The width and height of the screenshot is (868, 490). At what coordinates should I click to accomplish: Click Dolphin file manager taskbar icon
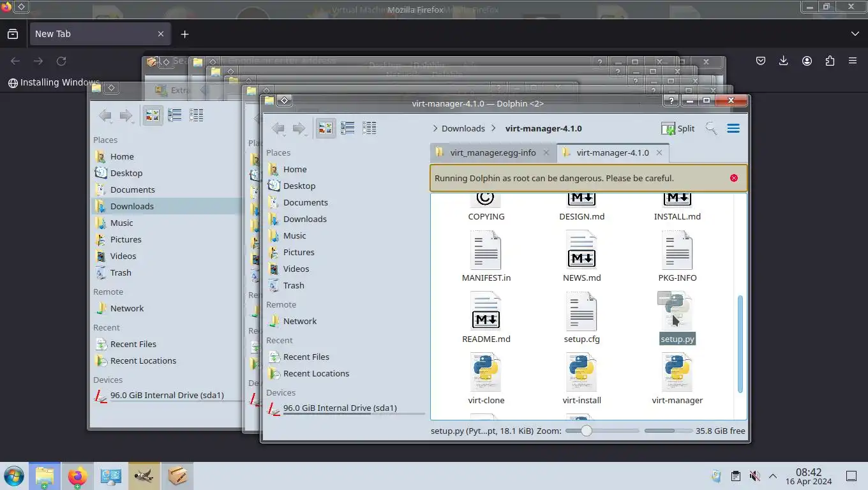(x=45, y=476)
